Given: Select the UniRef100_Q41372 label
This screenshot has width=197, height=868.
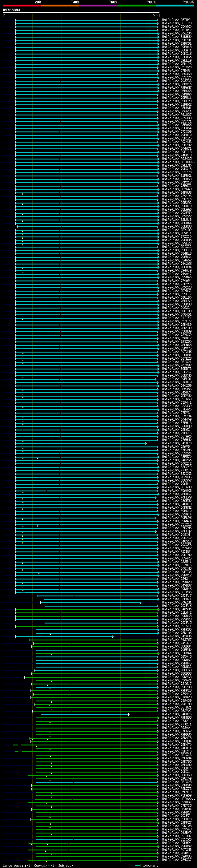Looking at the screenshot, I should [177, 643].
